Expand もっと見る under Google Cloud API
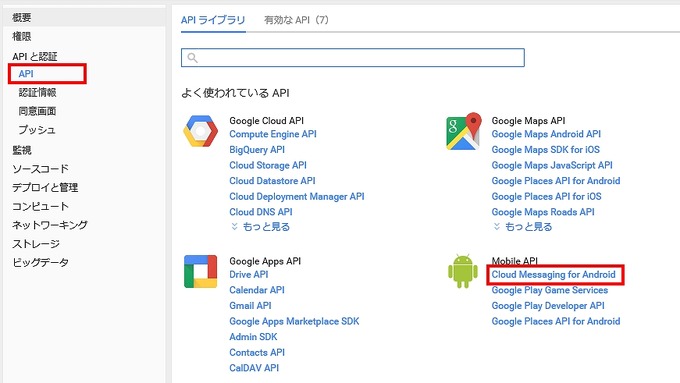 pyautogui.click(x=260, y=227)
